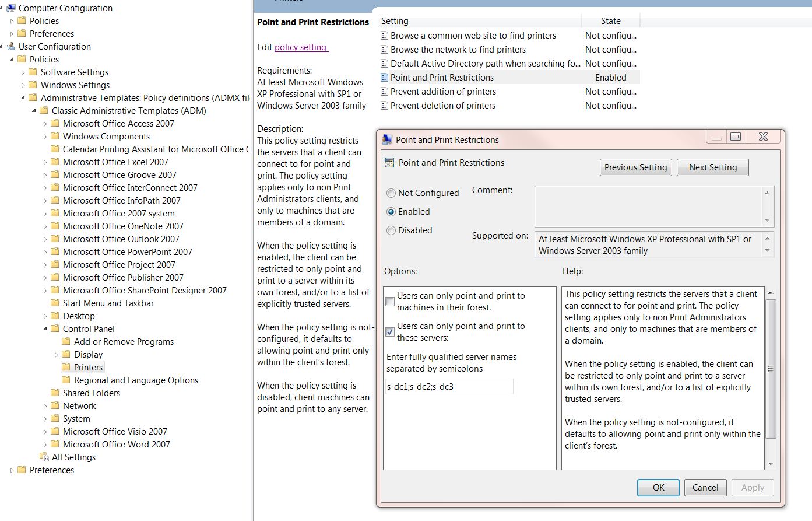Screen dimensions: 812x521
Task: Click the Regional and Language Options folder icon
Action: [66, 380]
